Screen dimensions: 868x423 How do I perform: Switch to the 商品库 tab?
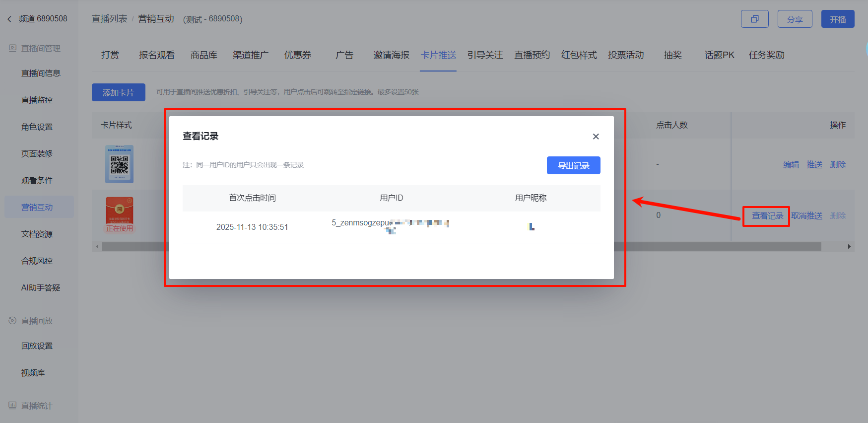204,55
